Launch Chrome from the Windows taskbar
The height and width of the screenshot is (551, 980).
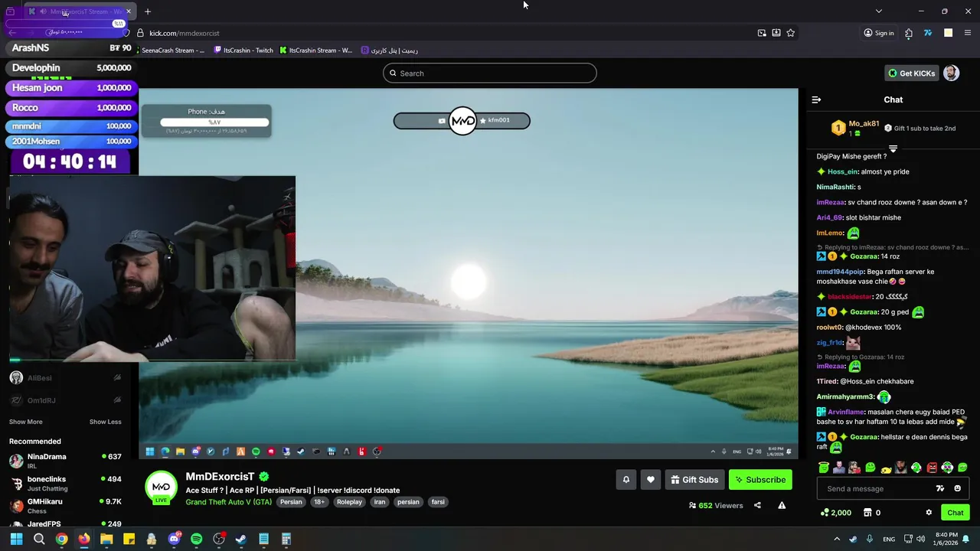[61, 539]
